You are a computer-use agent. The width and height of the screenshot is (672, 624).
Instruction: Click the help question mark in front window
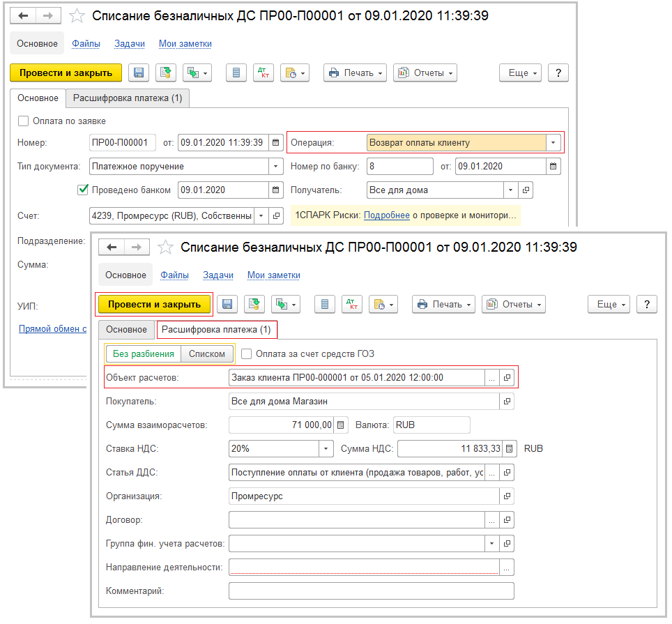click(647, 304)
